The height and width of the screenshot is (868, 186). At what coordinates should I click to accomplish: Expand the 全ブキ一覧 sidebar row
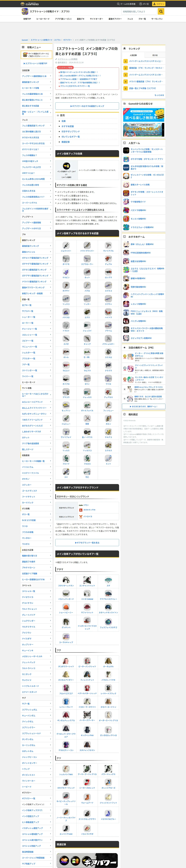[x=37, y=305]
